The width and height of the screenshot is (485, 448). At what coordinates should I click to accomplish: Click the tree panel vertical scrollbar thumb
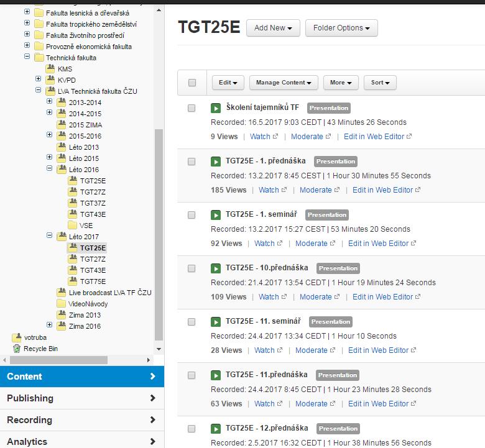[159, 234]
